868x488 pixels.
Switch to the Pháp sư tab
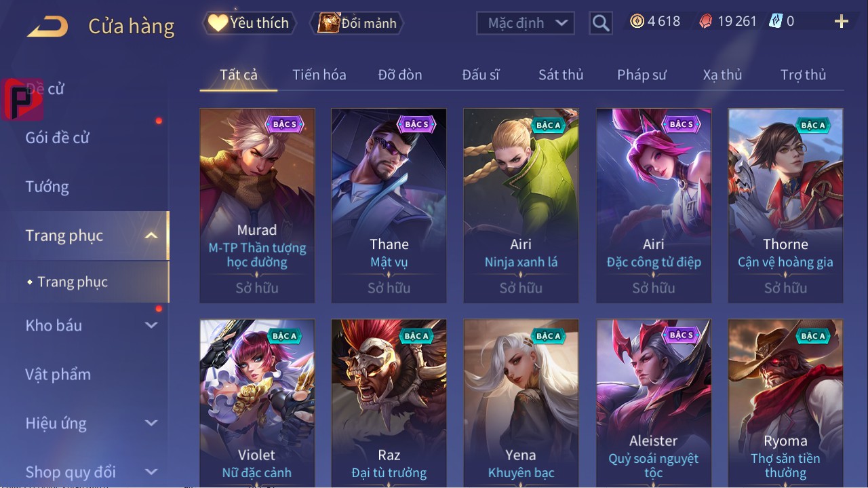click(642, 75)
